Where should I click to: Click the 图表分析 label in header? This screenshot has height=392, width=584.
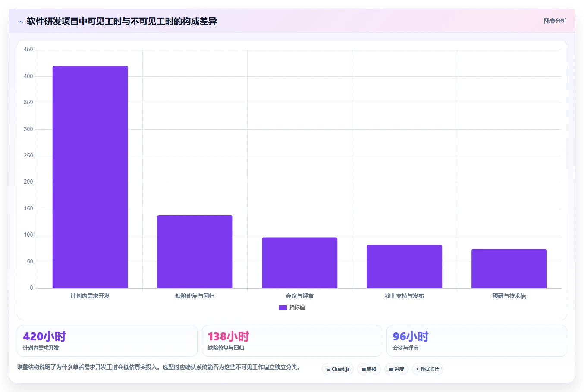click(555, 21)
